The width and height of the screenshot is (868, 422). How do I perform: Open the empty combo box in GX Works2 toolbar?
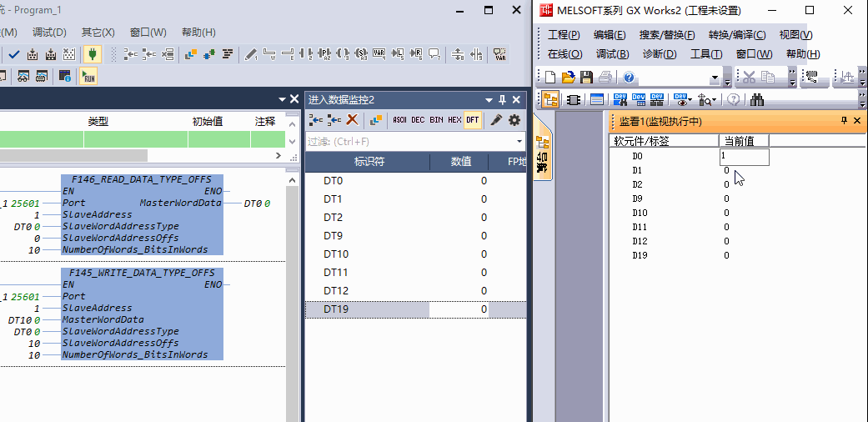pos(715,78)
